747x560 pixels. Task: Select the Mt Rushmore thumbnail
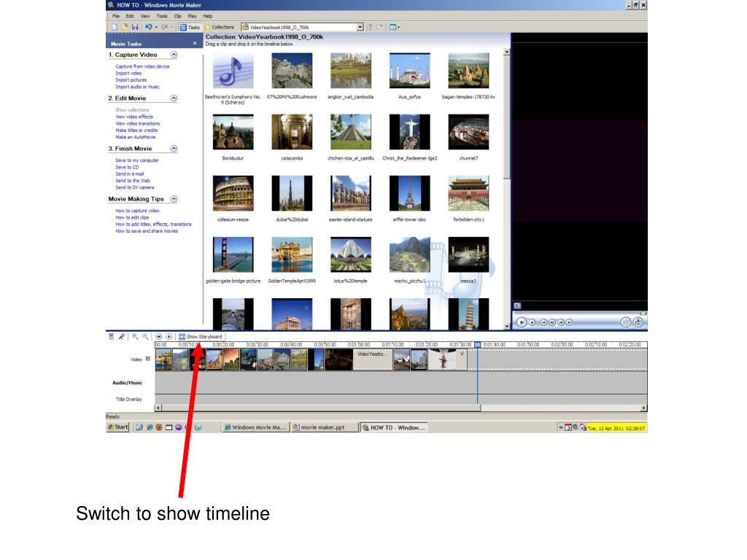[x=292, y=71]
